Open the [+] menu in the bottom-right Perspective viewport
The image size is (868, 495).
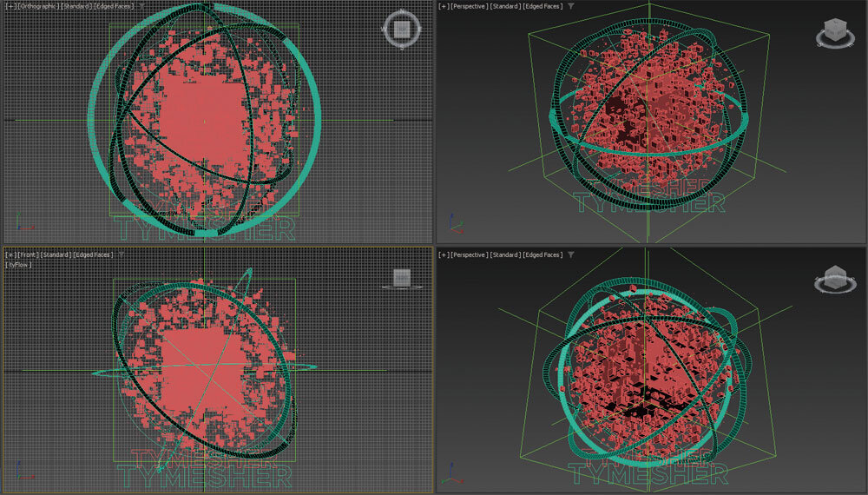pos(444,254)
